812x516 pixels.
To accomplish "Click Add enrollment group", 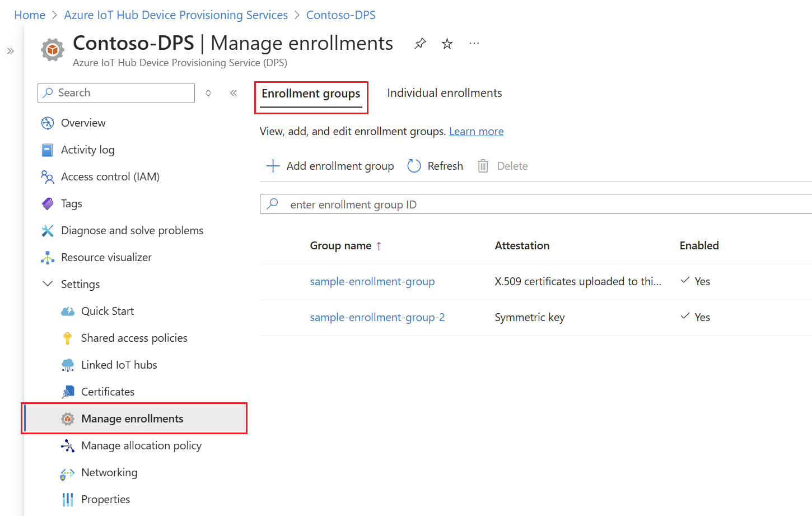I will pos(329,166).
